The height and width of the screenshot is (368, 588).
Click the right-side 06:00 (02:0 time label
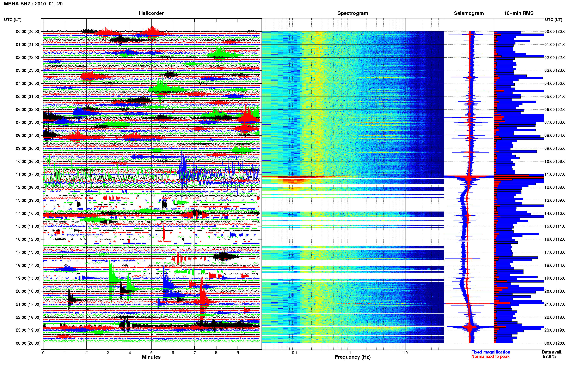[555, 109]
